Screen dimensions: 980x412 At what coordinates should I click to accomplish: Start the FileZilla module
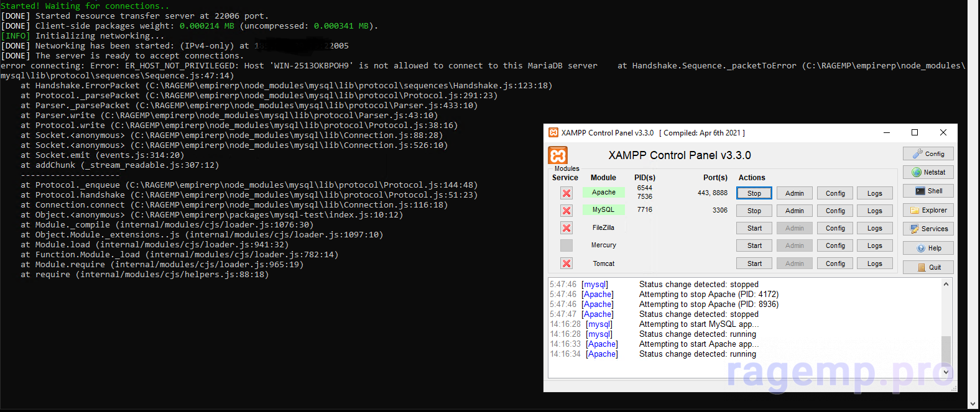click(x=754, y=228)
